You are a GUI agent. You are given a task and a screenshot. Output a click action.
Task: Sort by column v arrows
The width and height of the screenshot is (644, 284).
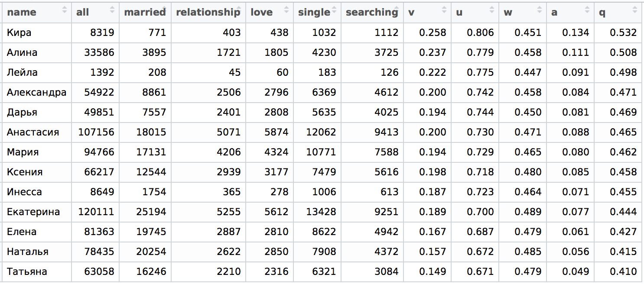[x=445, y=9]
